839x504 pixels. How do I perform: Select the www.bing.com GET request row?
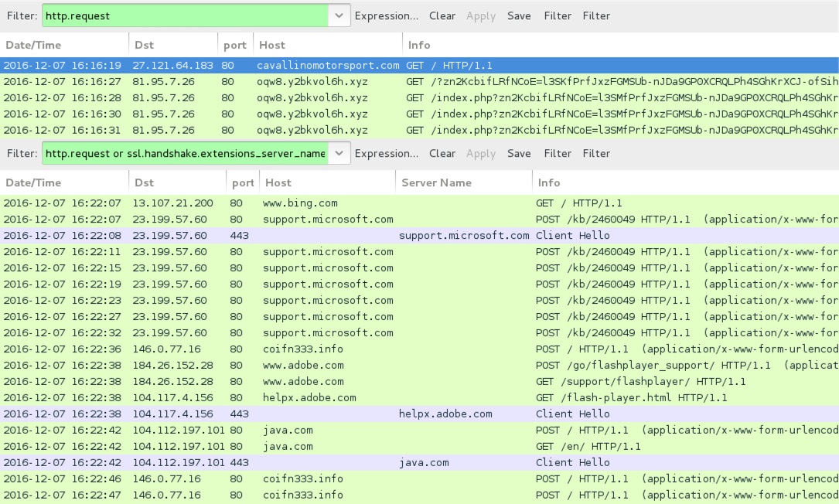(419, 203)
